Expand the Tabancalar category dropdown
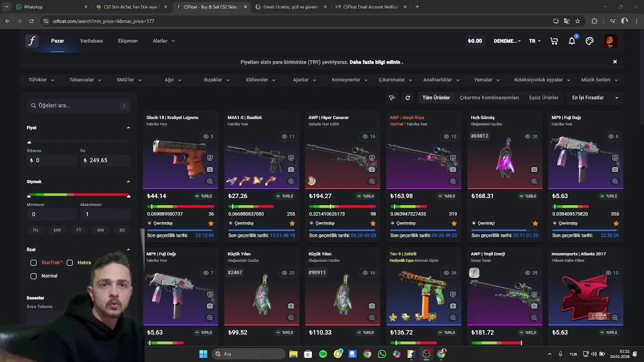This screenshot has height=362, width=644. tap(85, 80)
